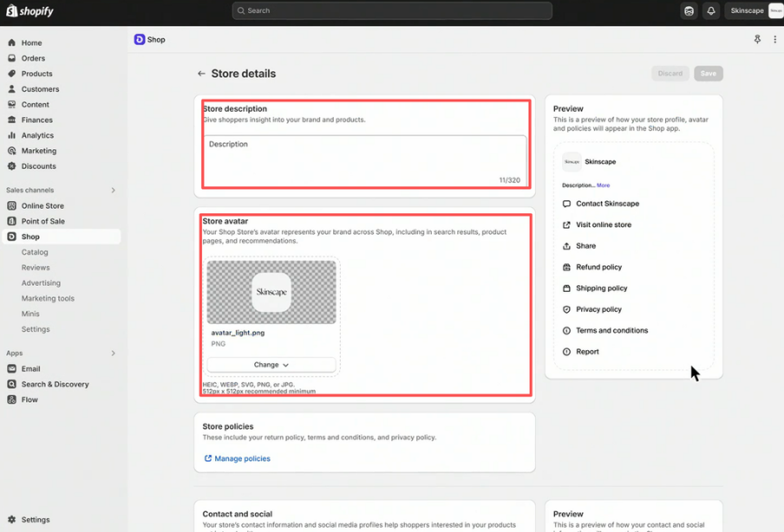Screen dimensions: 784x532
Task: Expand the Sales channels chevron
Action: pos(113,190)
